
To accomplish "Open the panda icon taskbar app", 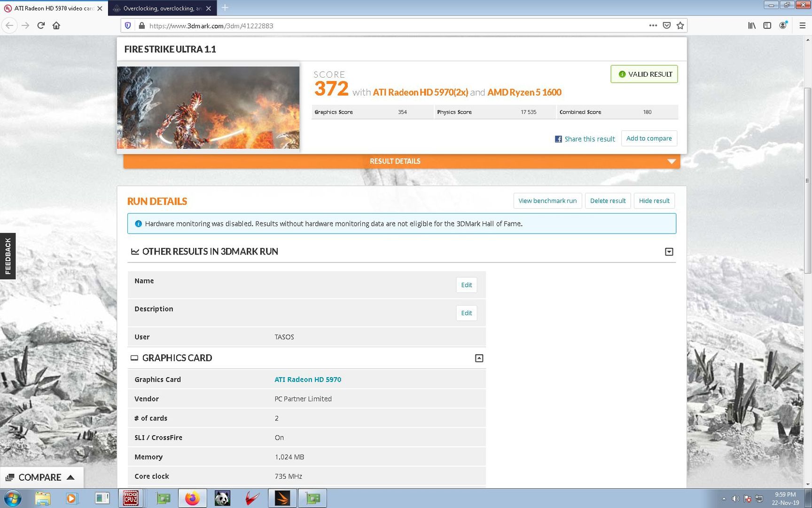I will (x=222, y=498).
